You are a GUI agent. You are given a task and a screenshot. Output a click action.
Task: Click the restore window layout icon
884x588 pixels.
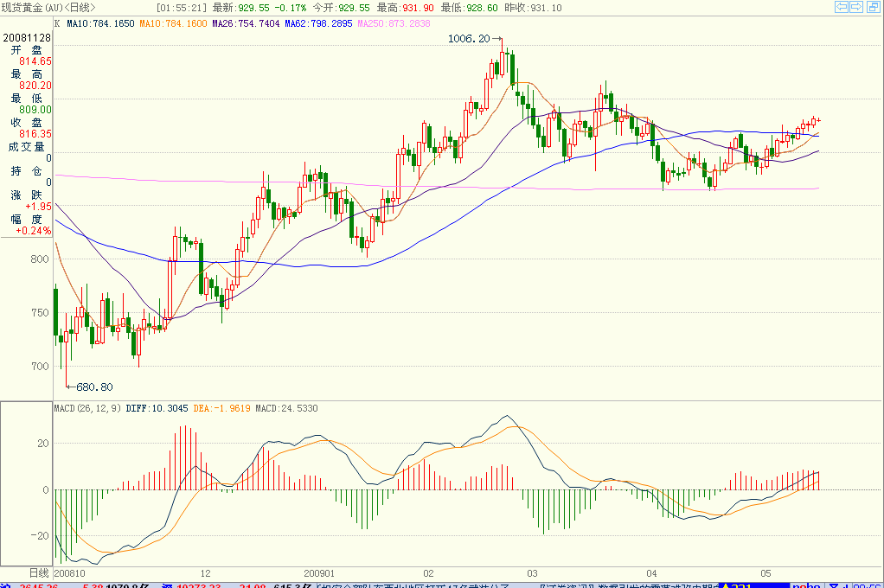pos(873,7)
